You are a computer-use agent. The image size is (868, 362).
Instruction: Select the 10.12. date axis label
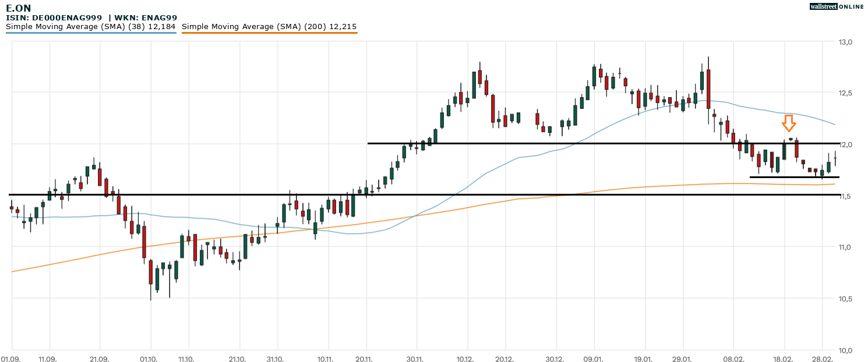coord(465,359)
